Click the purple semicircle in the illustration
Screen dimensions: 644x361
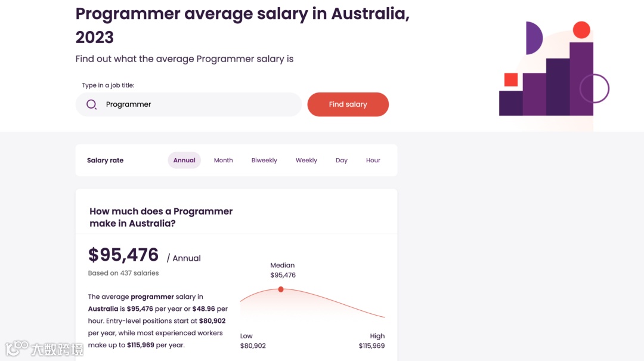click(x=533, y=38)
